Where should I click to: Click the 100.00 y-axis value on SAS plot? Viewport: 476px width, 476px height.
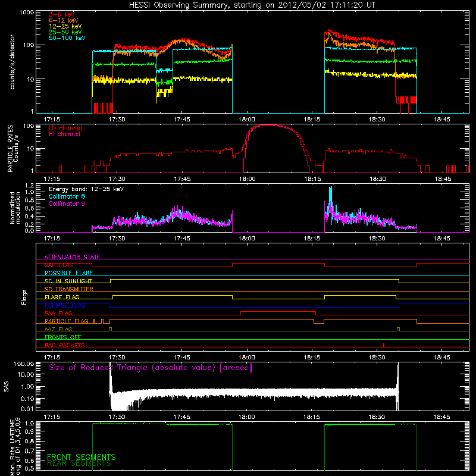tap(24, 364)
